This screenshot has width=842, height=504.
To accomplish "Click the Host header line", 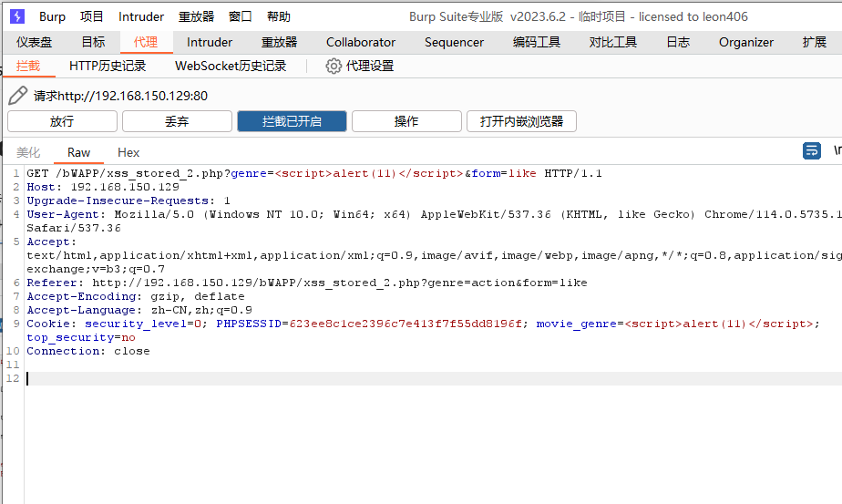I will (x=103, y=187).
